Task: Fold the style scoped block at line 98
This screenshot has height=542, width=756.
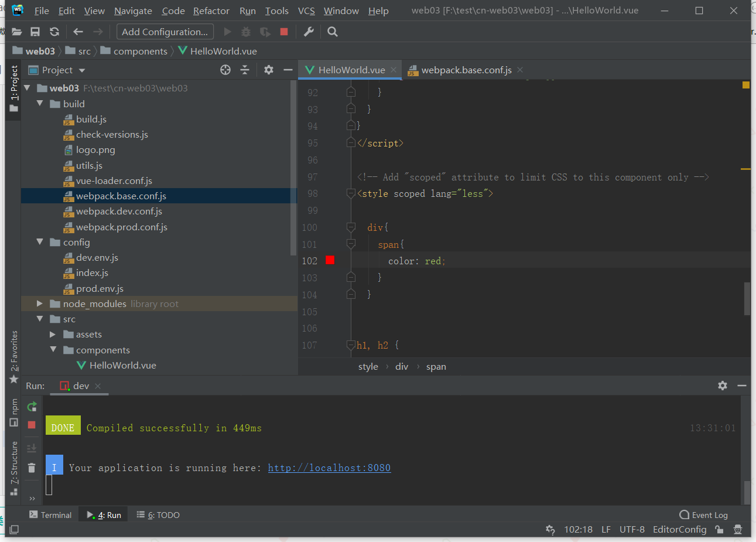Action: point(351,193)
